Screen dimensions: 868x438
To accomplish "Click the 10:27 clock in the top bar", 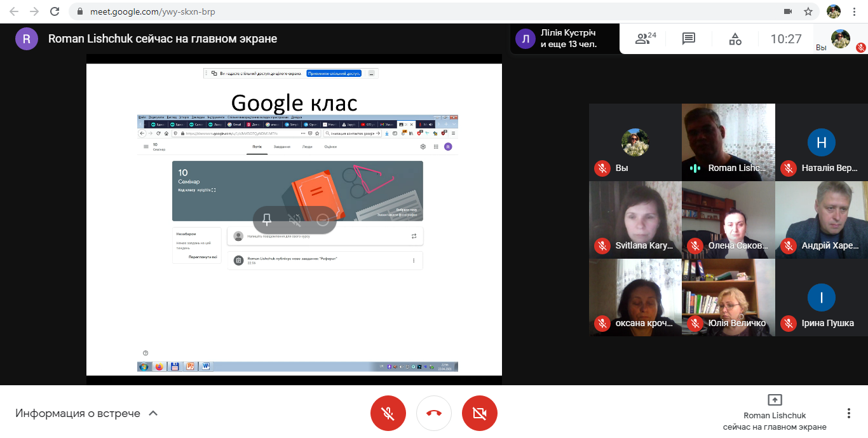I will click(786, 39).
